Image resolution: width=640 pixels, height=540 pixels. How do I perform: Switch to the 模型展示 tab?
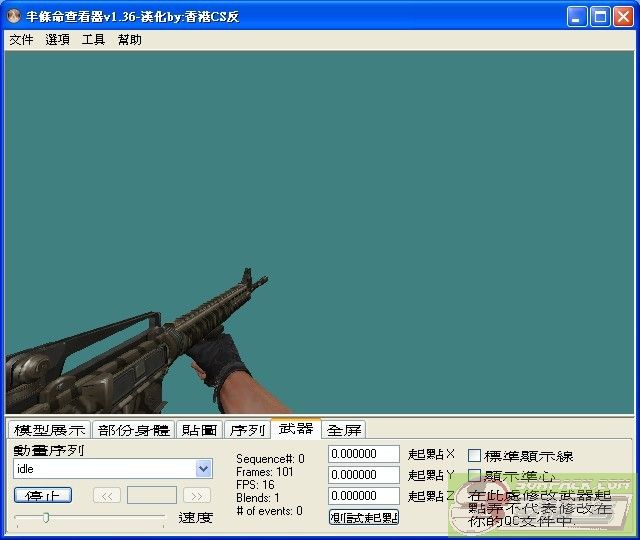[50, 430]
